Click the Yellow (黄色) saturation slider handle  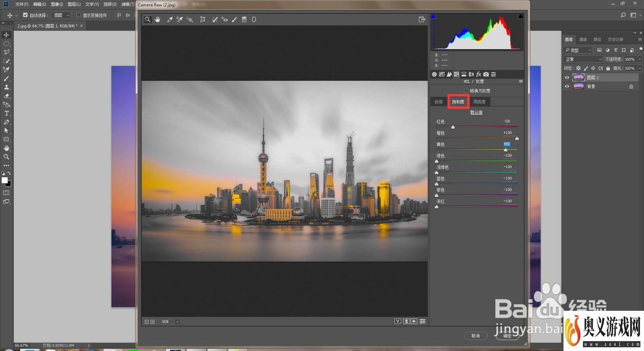tap(506, 150)
